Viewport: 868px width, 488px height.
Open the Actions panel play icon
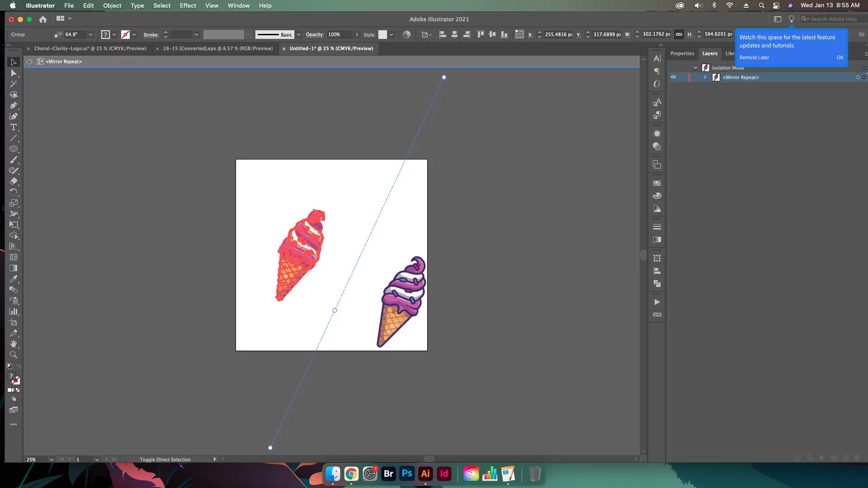pos(657,302)
